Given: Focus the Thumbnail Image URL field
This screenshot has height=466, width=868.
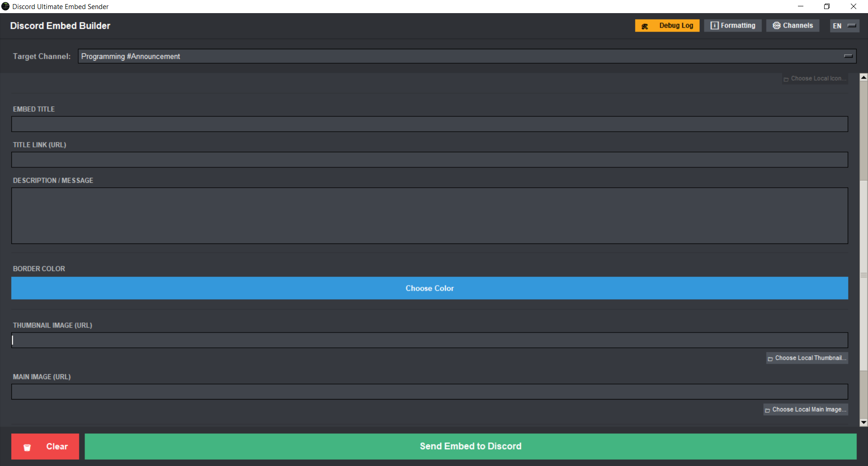Looking at the screenshot, I should pos(429,340).
